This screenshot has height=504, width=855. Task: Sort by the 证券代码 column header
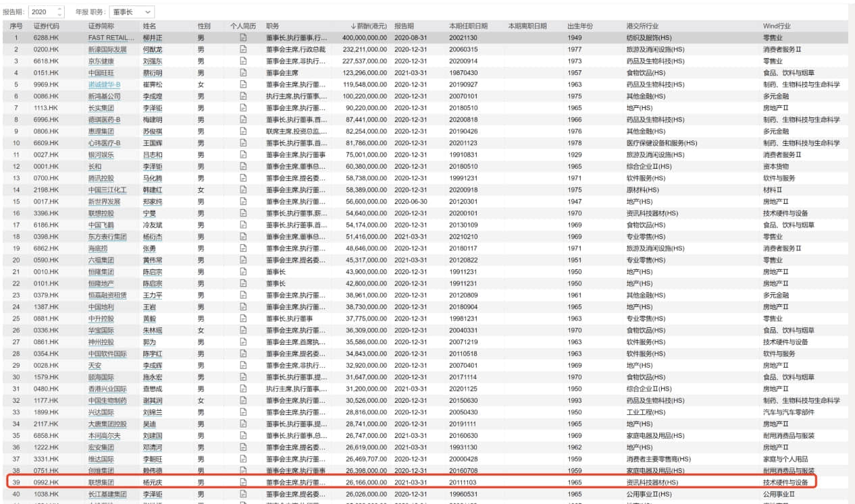coord(47,26)
